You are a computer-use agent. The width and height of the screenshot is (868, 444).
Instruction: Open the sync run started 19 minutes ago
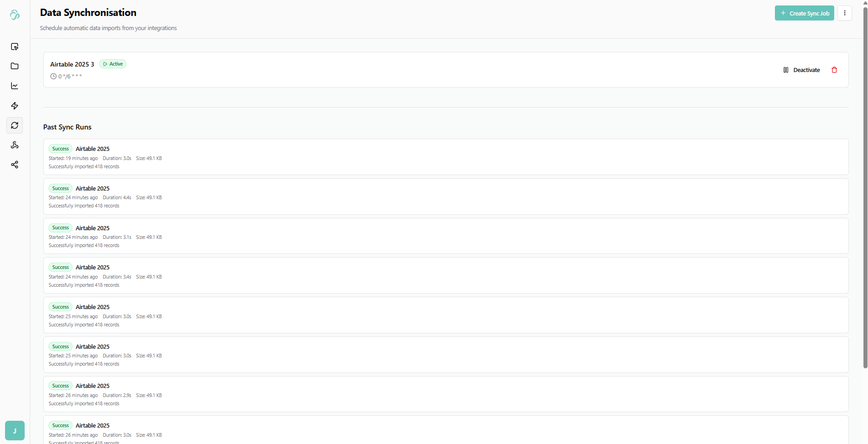[445, 157]
